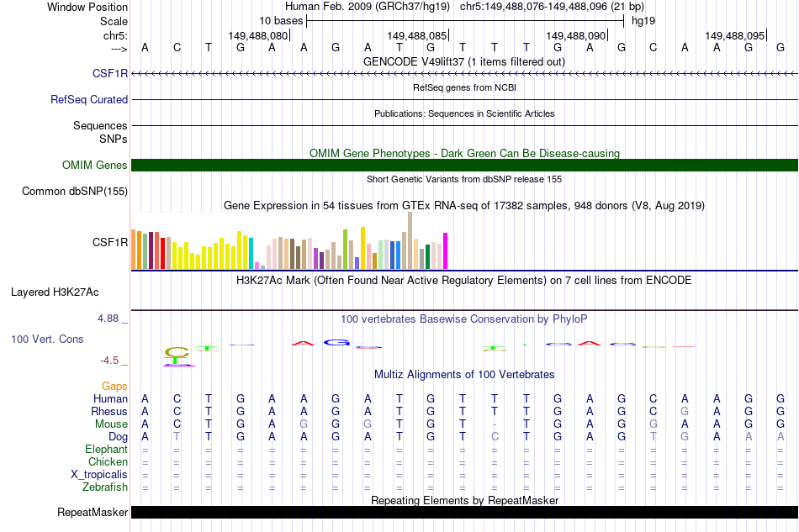The width and height of the screenshot is (799, 532).
Task: Click the dark green OMIM gene bar
Action: tap(464, 165)
